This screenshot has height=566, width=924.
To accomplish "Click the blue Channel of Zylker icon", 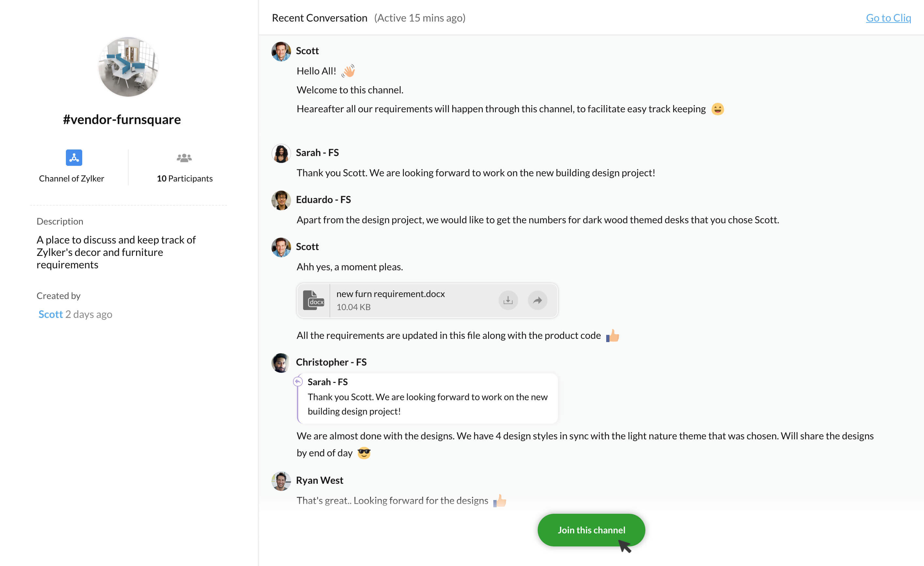I will (74, 158).
